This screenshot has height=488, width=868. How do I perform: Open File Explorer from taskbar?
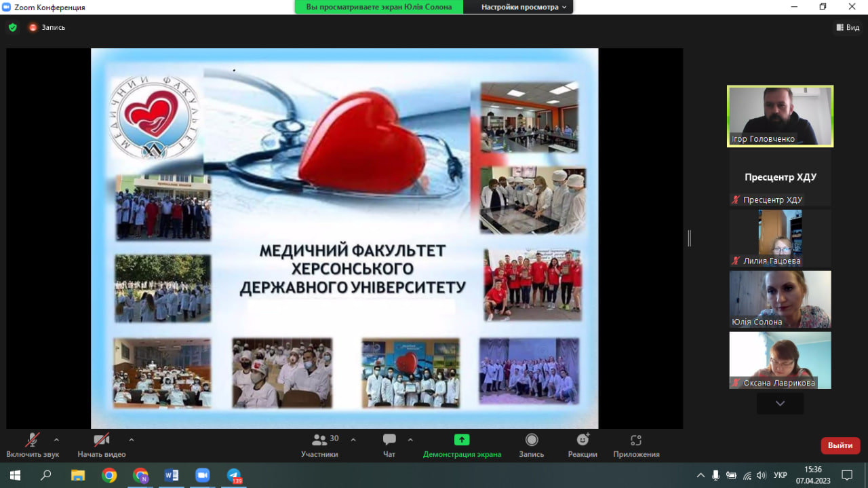(x=78, y=475)
